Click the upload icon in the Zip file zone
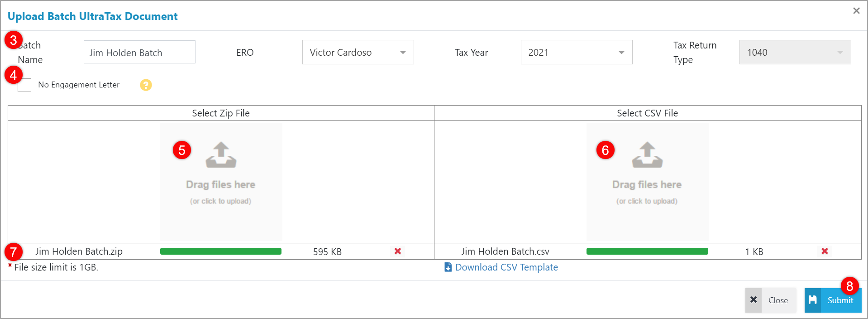Image resolution: width=868 pixels, height=319 pixels. pos(220,155)
